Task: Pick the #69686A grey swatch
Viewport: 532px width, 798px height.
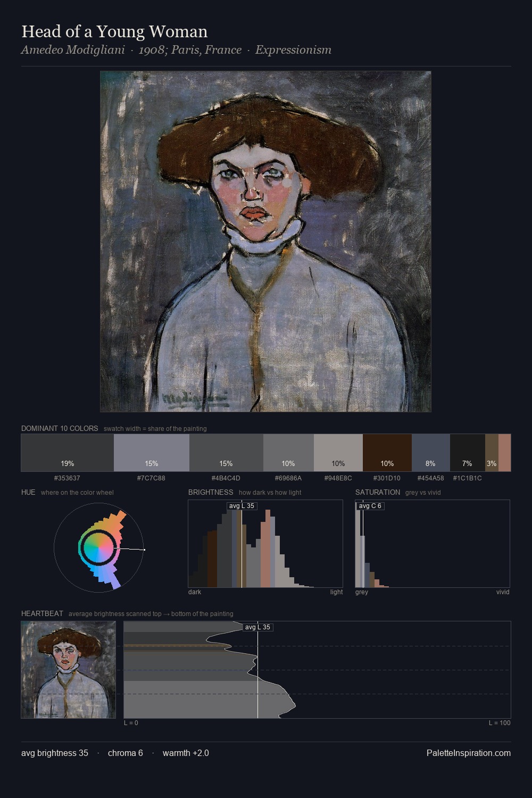Action: pos(288,453)
